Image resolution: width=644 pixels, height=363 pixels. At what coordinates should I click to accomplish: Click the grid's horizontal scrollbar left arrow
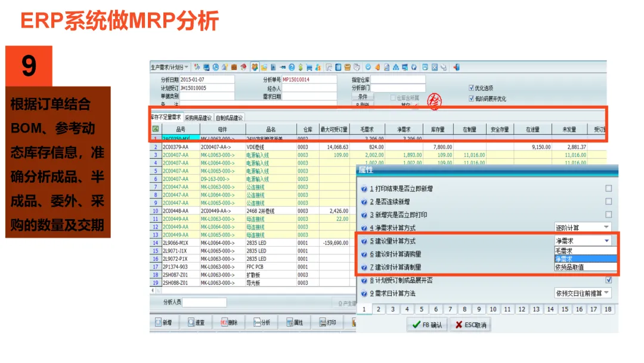[x=153, y=290]
